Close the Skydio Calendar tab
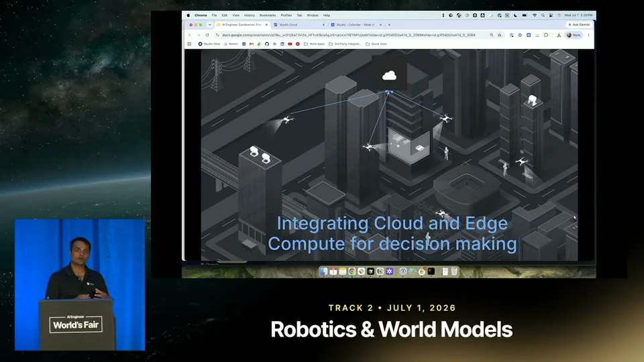The height and width of the screenshot is (362, 644). [381, 25]
